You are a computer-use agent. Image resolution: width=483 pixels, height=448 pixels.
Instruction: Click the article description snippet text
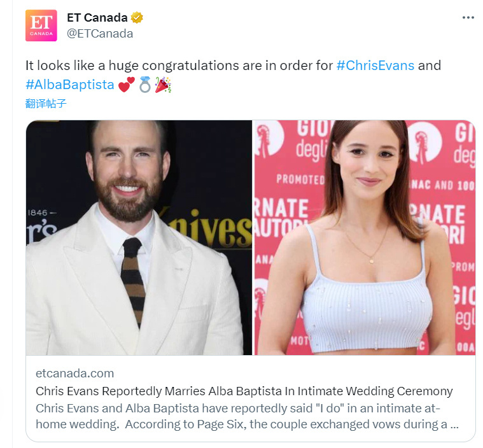248,416
